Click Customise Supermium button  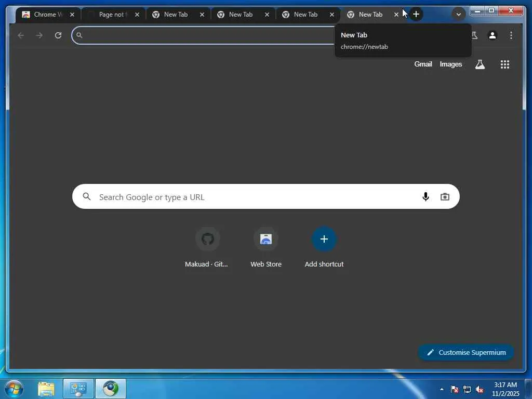(466, 353)
